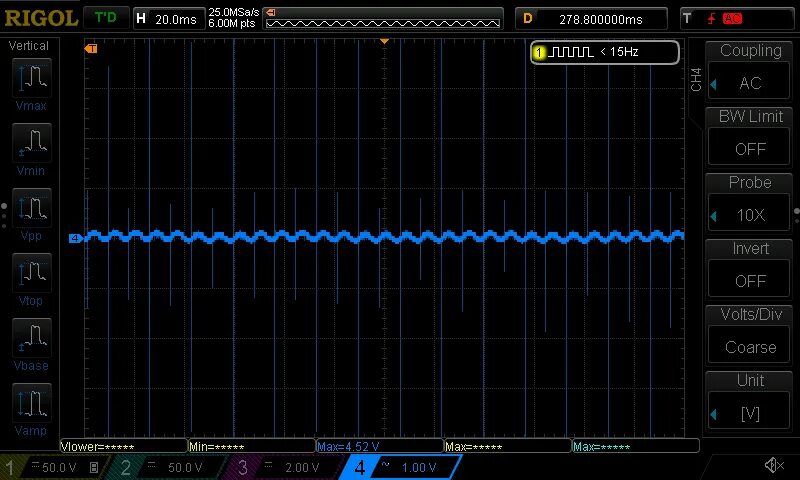Click the channel 4 ground level marker

(x=75, y=238)
